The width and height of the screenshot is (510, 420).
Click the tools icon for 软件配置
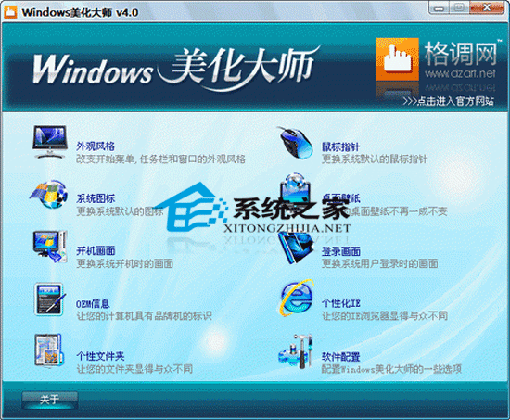295,351
